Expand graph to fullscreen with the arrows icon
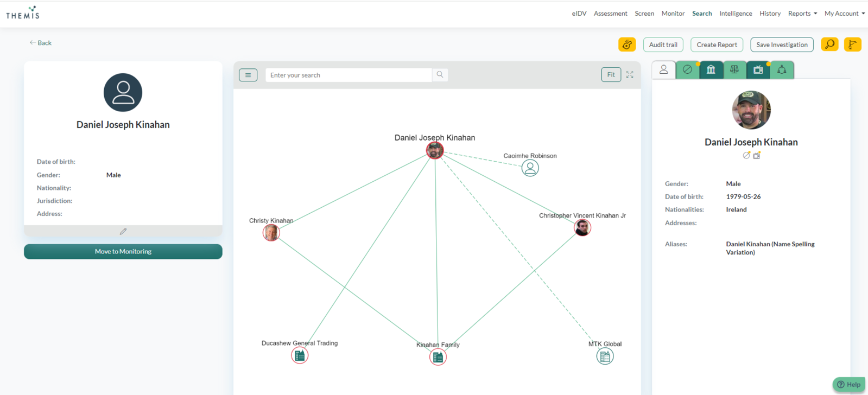 [630, 75]
